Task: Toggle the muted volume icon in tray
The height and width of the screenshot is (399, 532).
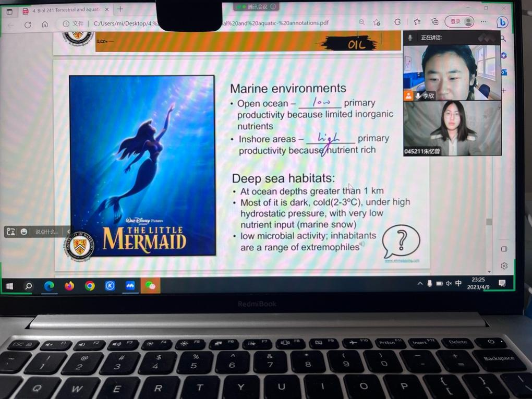Action: 449,283
